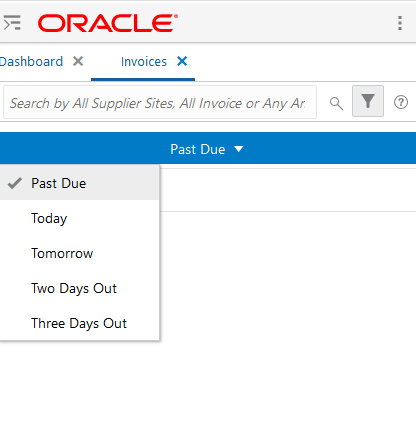Open the vertical three-dot options menu
The height and width of the screenshot is (421, 416).
pyautogui.click(x=400, y=23)
